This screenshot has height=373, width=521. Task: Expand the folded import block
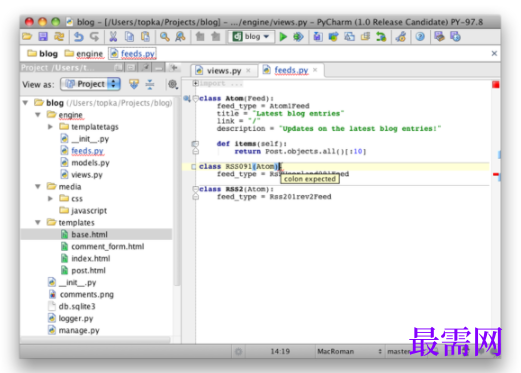click(196, 83)
